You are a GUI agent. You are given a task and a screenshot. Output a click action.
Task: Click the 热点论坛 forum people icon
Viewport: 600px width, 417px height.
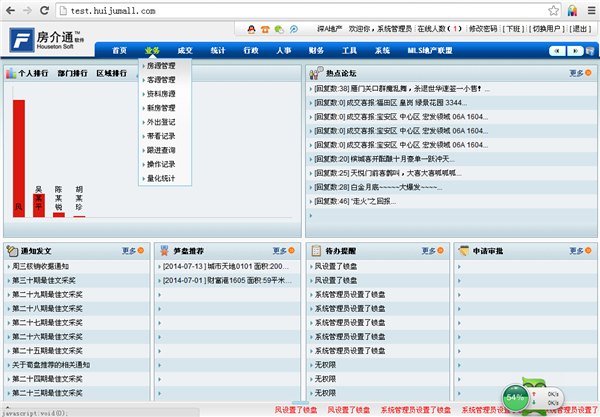(x=316, y=73)
